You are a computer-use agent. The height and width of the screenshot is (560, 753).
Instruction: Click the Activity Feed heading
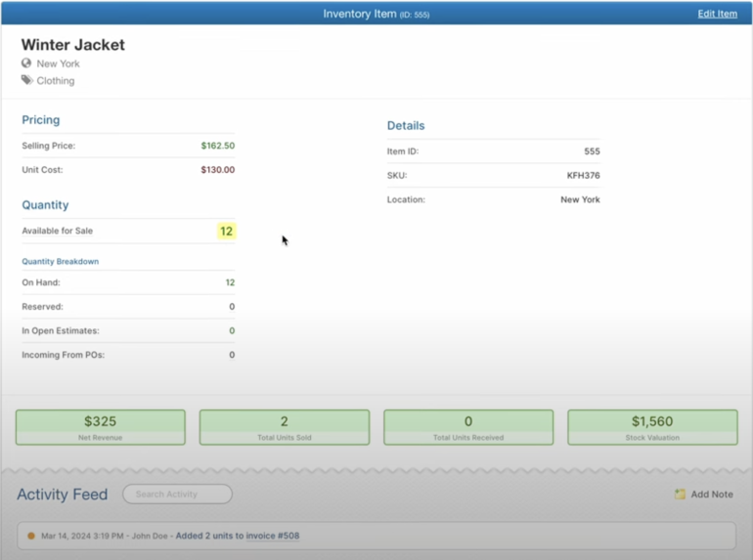(62, 495)
